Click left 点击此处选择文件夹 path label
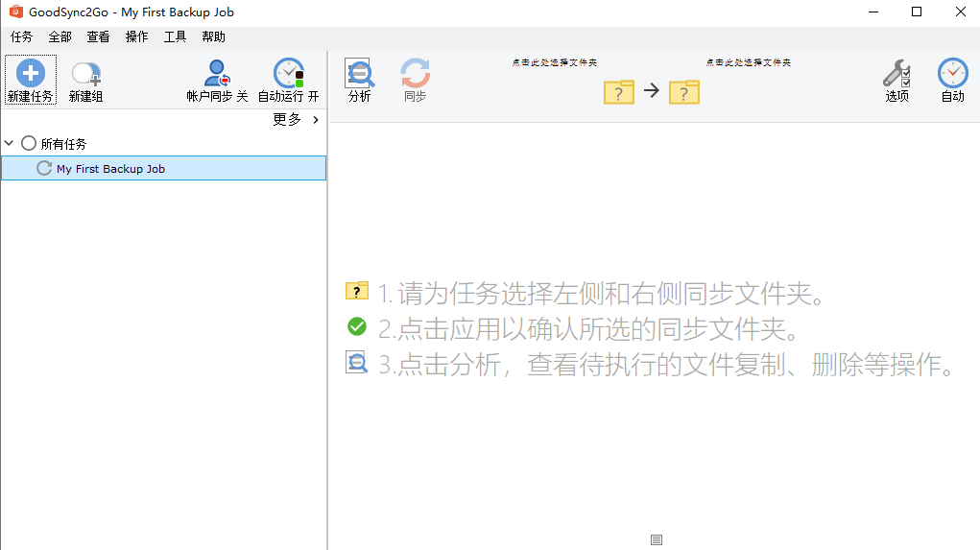The height and width of the screenshot is (550, 980). click(555, 62)
